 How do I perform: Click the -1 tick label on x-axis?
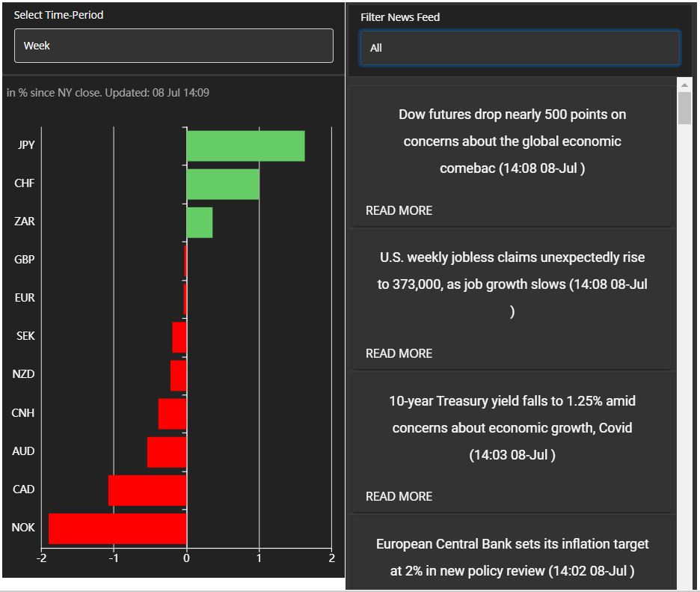(x=114, y=558)
